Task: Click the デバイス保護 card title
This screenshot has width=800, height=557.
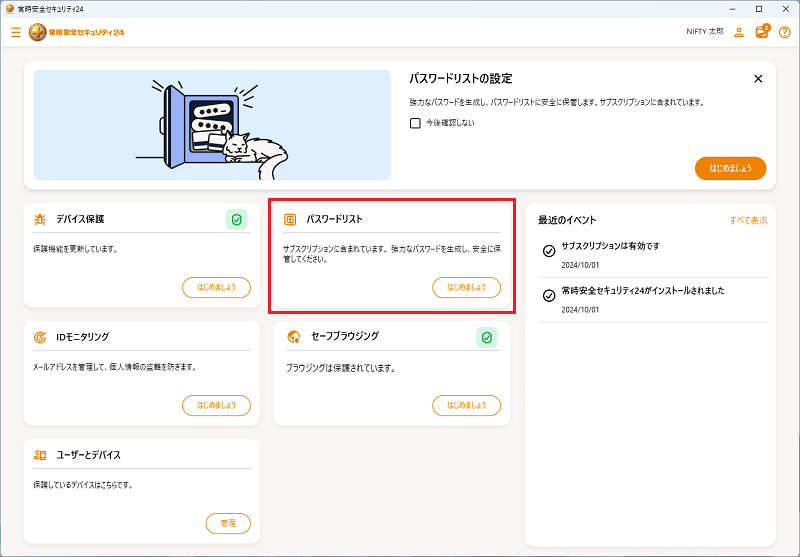Action: (x=81, y=219)
